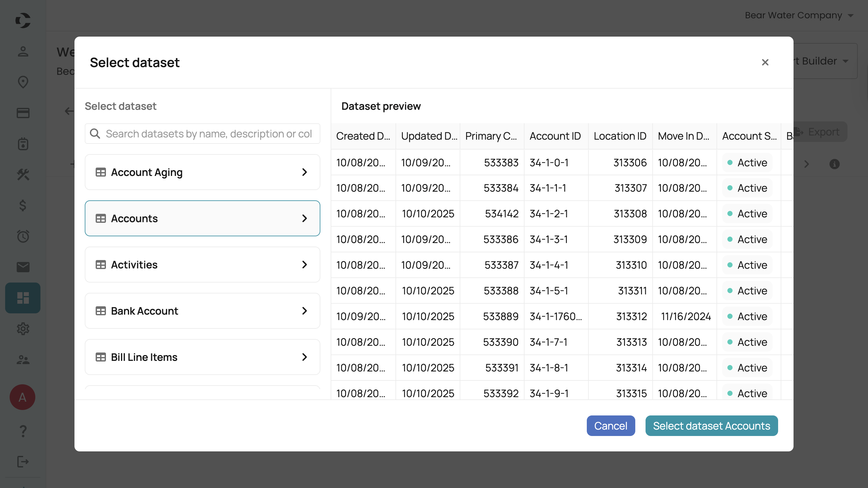The width and height of the screenshot is (868, 488).
Task: Click the dataset search input field
Action: click(202, 134)
